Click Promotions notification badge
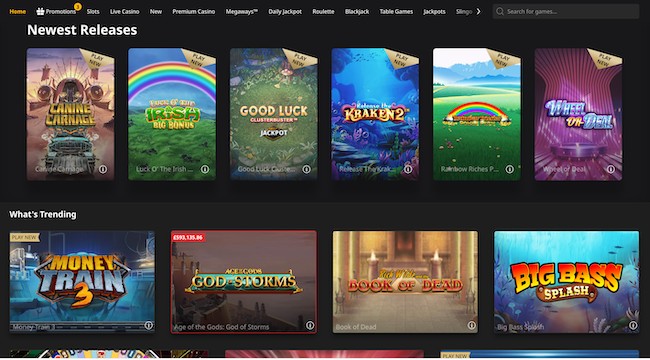This screenshot has width=650, height=360. click(78, 7)
